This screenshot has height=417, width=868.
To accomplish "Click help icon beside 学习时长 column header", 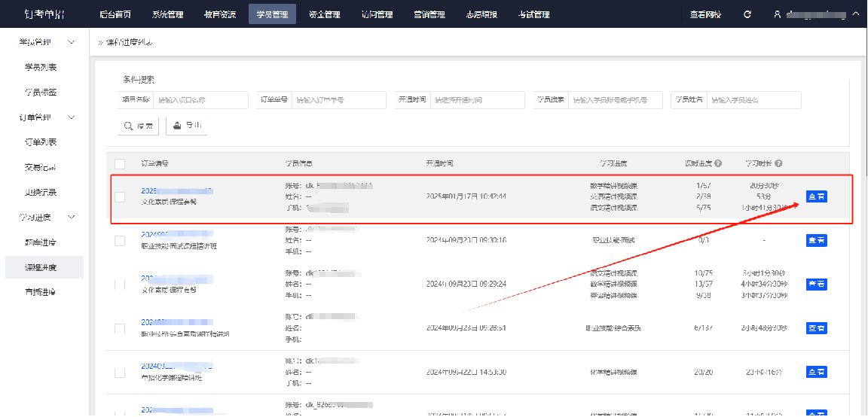I will click(x=778, y=163).
